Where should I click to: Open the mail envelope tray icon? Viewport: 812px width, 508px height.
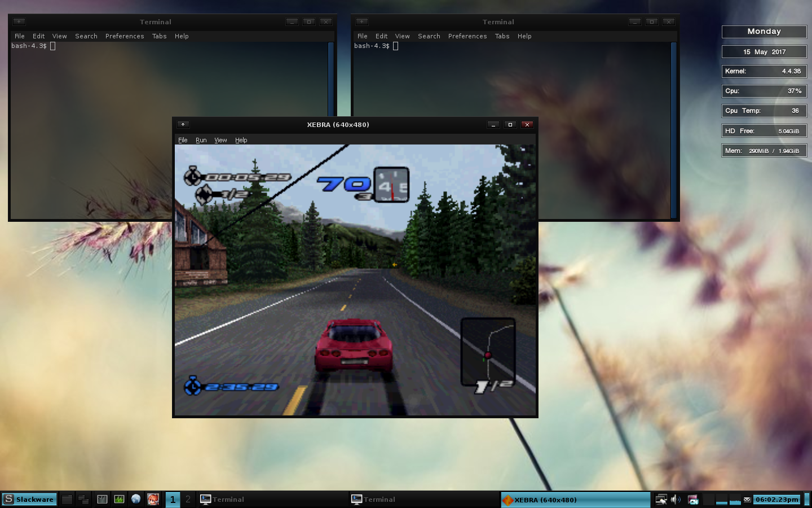pos(747,500)
